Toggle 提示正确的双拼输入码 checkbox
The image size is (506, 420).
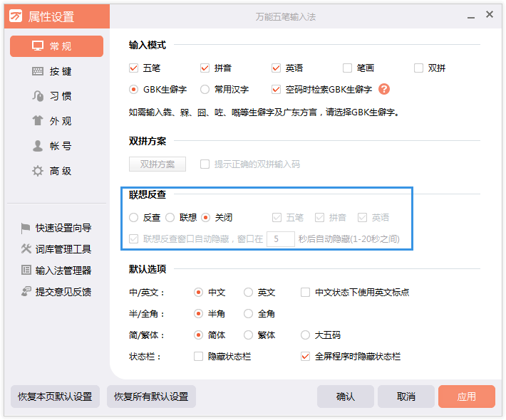(x=205, y=164)
